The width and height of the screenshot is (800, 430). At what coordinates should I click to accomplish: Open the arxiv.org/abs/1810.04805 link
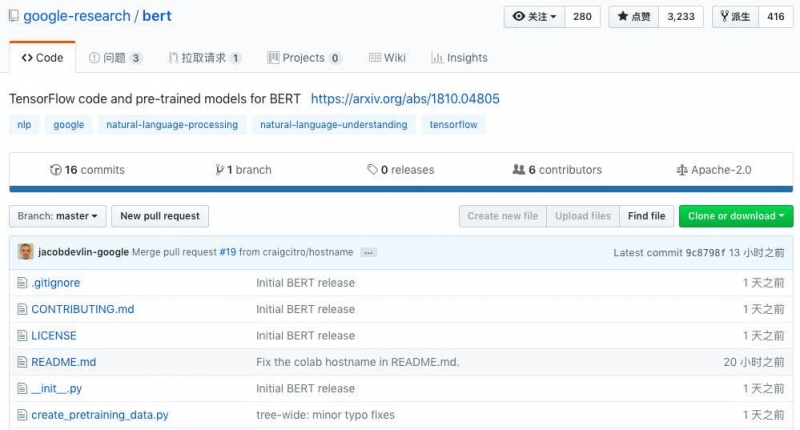click(x=405, y=99)
